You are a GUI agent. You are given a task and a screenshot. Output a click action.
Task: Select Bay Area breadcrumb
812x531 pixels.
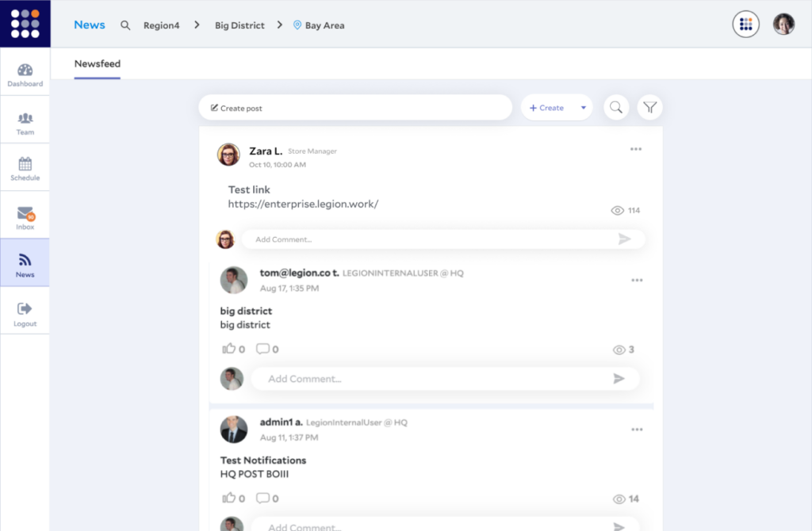pos(324,25)
